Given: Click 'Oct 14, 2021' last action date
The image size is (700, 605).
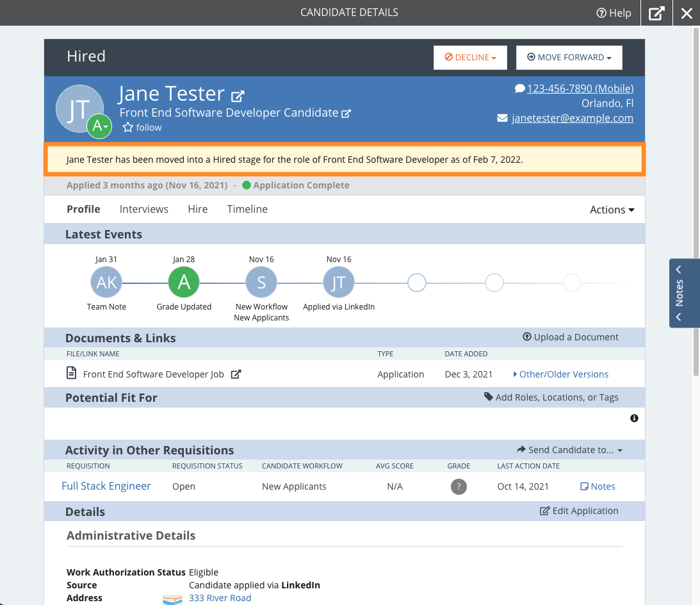Looking at the screenshot, I should [x=523, y=486].
